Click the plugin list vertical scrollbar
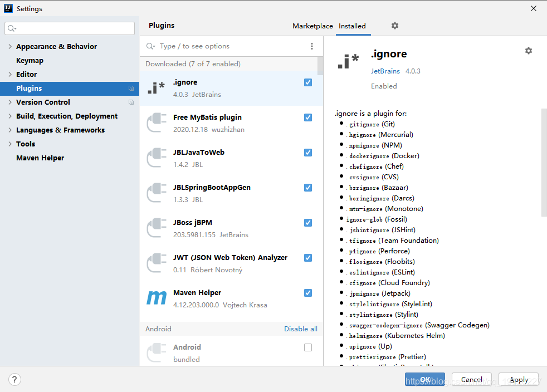 point(320,66)
